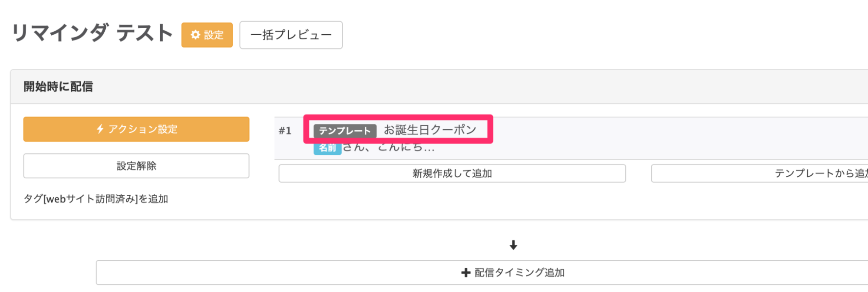Add a delivery timing via 配信タイミング追加
Image resolution: width=868 pixels, height=292 pixels.
(513, 272)
